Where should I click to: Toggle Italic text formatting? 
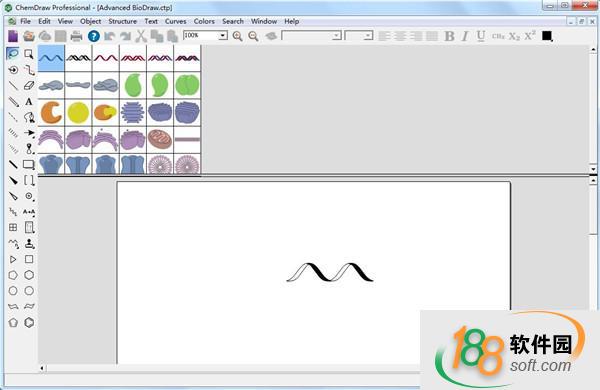pos(465,36)
